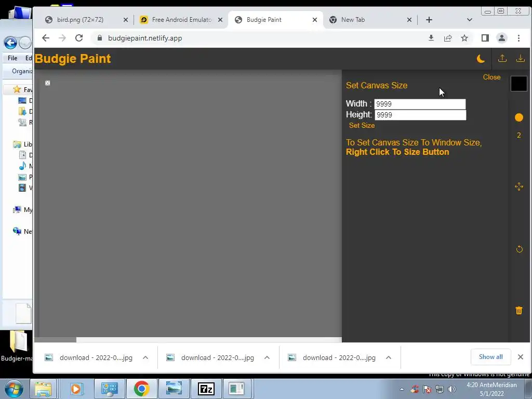Screen dimensions: 532x399
Task: Click the canvas horizontal scrollbar thumb
Action: (55, 340)
